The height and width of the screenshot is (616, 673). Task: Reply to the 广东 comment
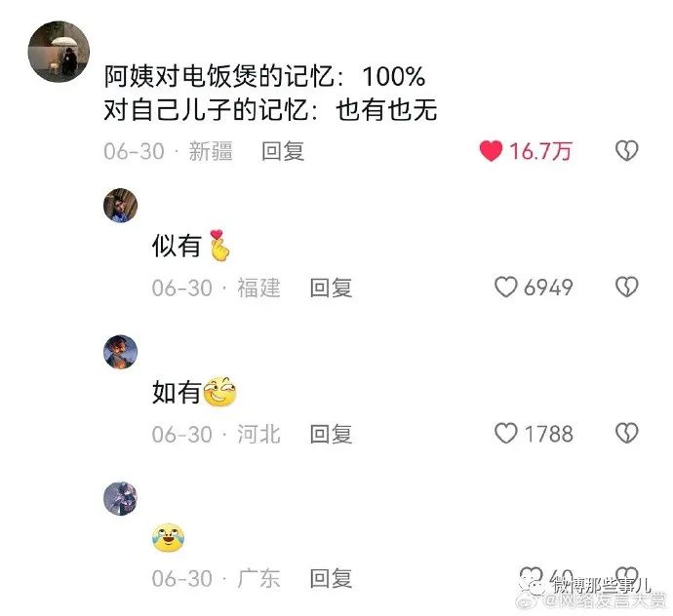click(331, 578)
